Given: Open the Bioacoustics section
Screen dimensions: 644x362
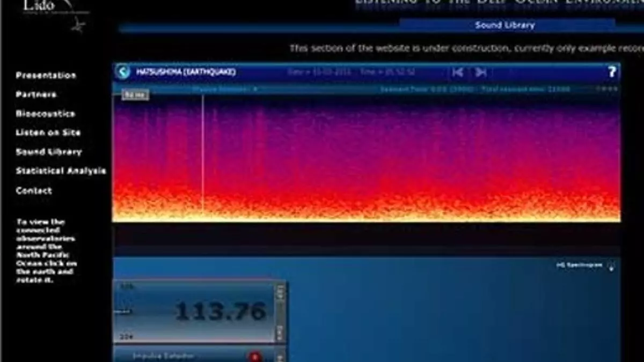Looking at the screenshot, I should pyautogui.click(x=45, y=114).
